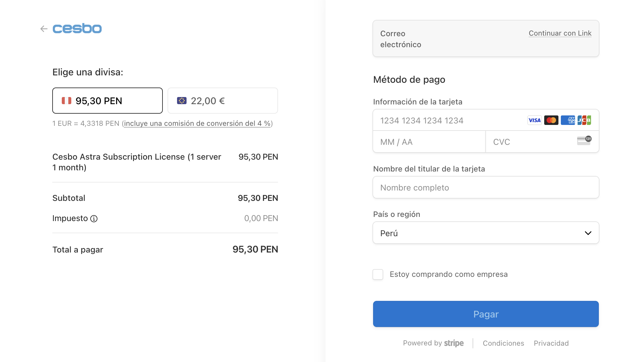Image resolution: width=644 pixels, height=362 pixels.
Task: Click the Visa card icon
Action: pos(534,120)
